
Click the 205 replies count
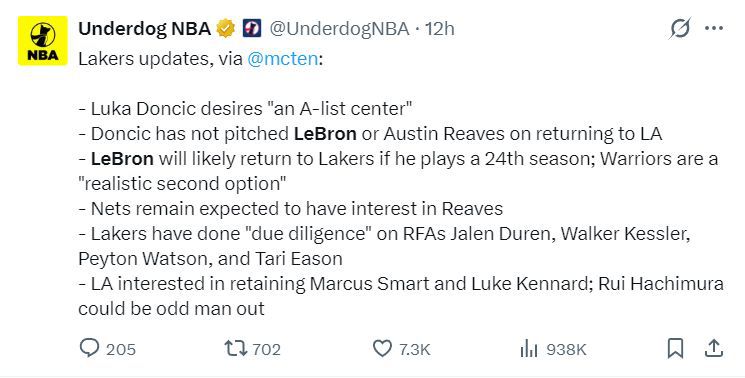pyautogui.click(x=121, y=350)
